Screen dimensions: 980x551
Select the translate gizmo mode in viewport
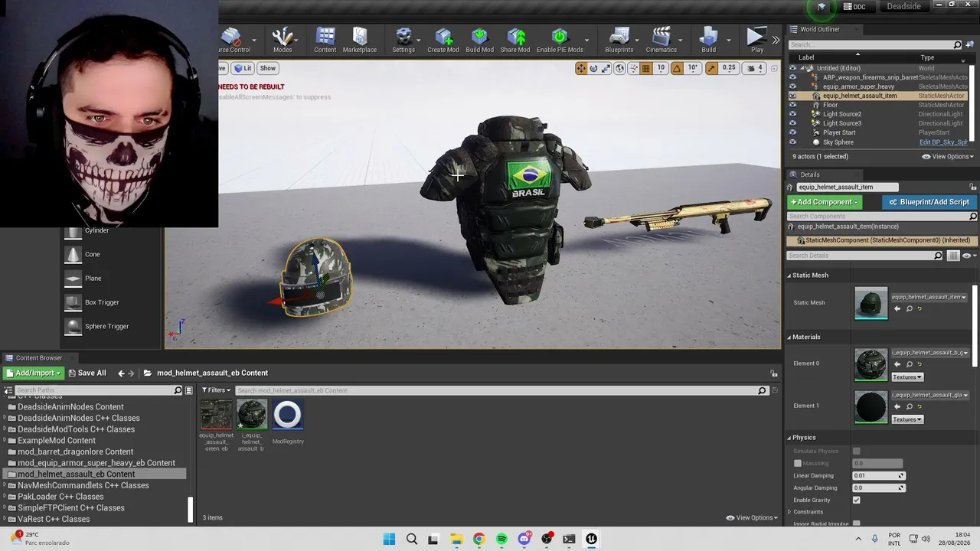(x=581, y=68)
